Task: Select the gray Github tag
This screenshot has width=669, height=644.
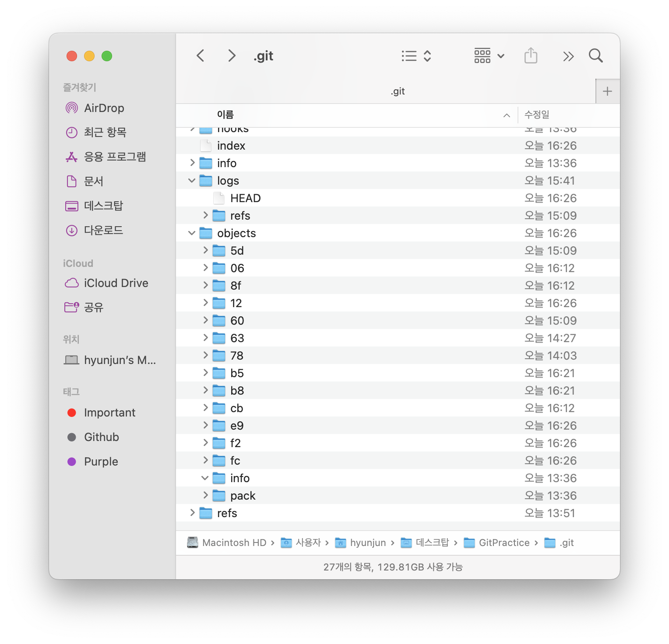Action: (x=93, y=437)
